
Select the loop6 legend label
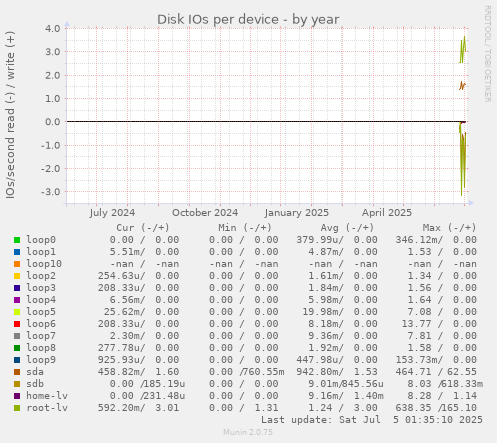[41, 324]
